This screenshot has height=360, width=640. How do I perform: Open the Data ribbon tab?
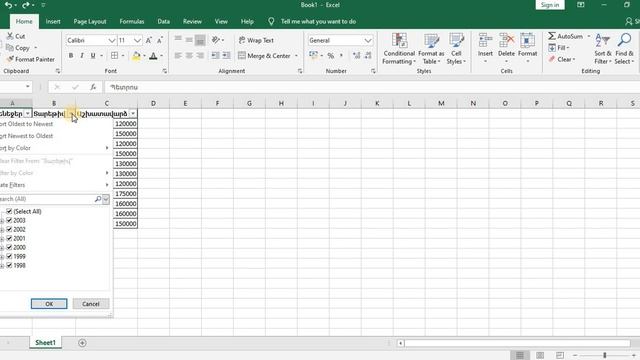(163, 21)
